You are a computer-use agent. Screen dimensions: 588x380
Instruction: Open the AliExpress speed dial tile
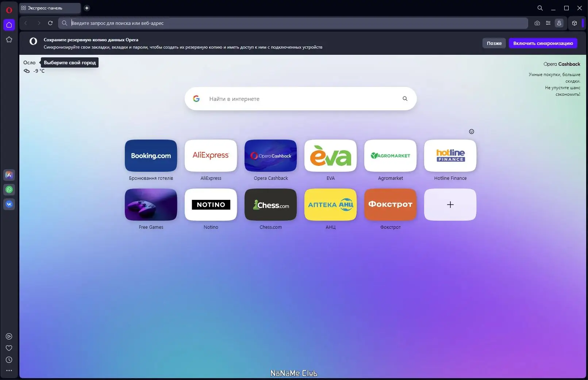pos(211,156)
